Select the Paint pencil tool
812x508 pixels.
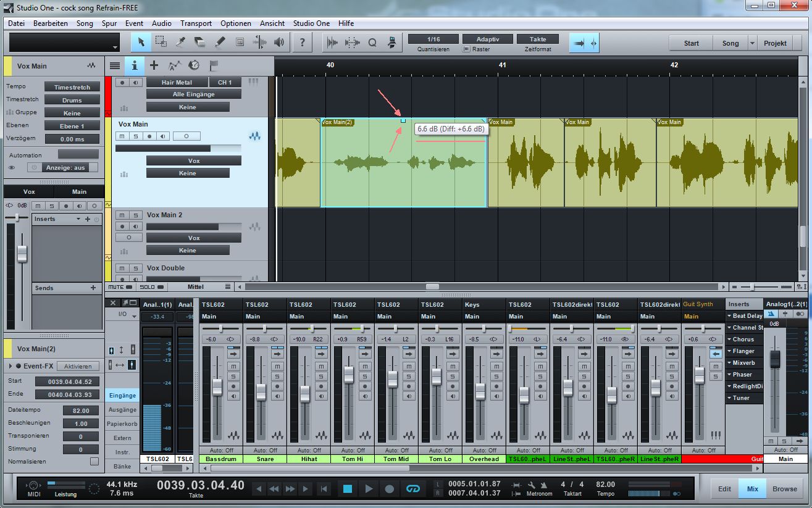pos(220,43)
